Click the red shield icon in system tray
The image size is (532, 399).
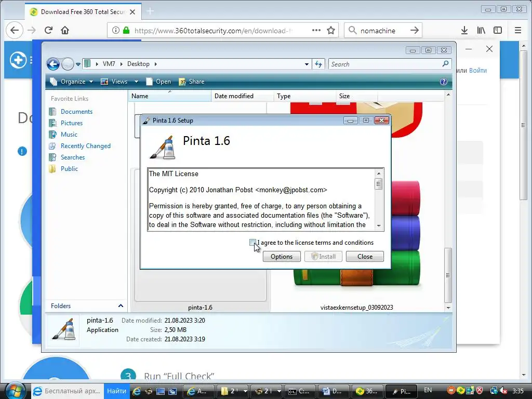click(x=480, y=391)
